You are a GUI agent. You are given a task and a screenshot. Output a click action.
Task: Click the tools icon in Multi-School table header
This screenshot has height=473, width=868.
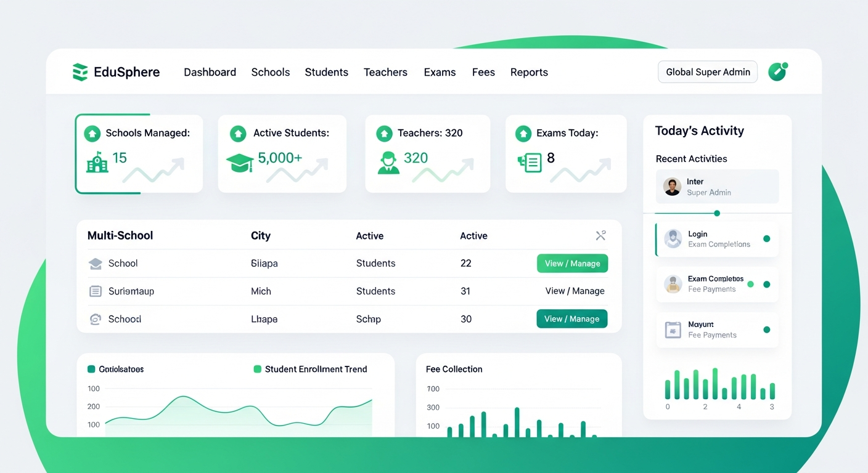point(600,235)
